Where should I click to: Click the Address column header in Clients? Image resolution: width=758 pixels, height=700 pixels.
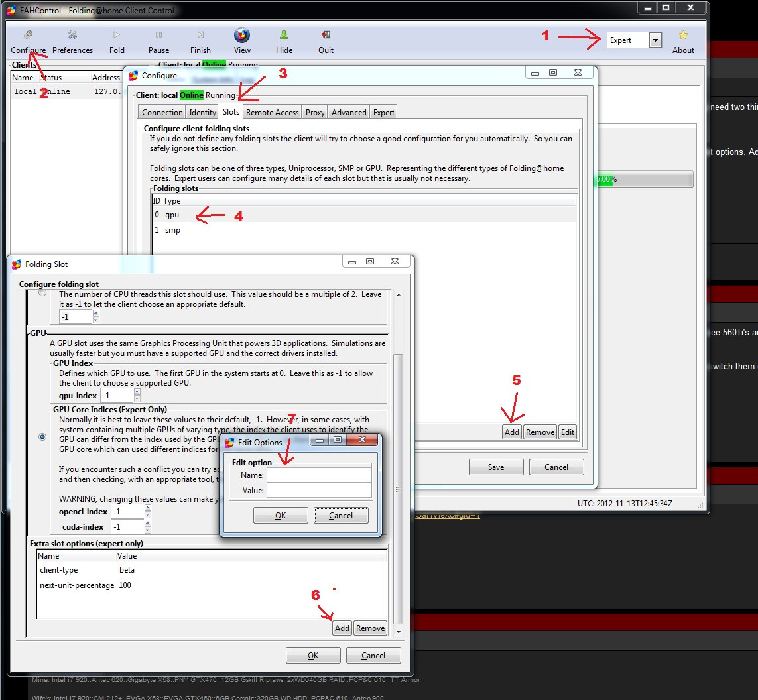click(x=106, y=78)
